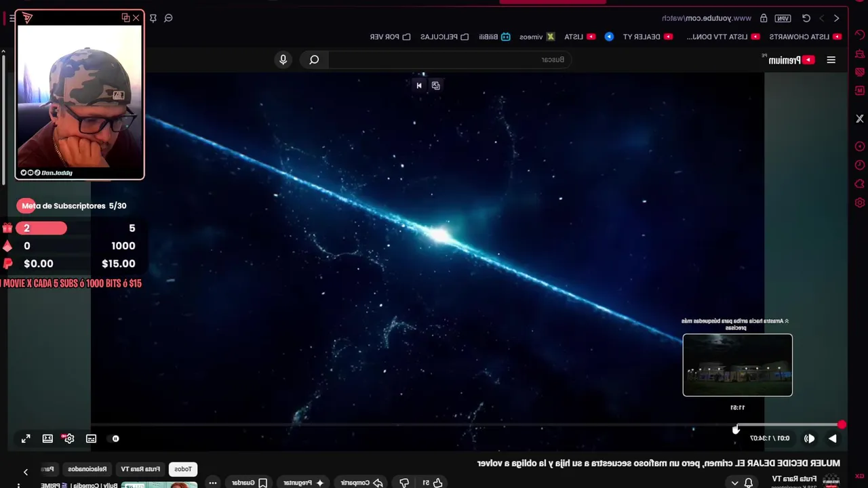Open the M box icon in sidebar
This screenshot has height=488, width=868.
coord(860,90)
